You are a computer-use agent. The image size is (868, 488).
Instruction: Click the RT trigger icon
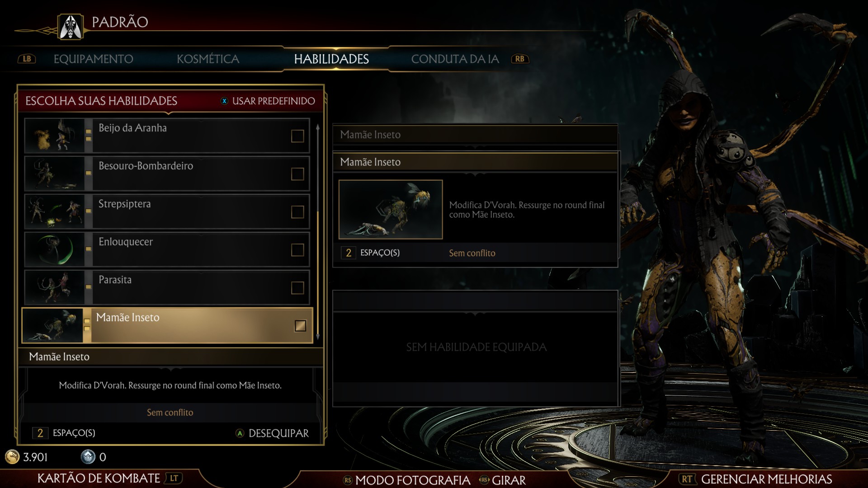(x=687, y=479)
